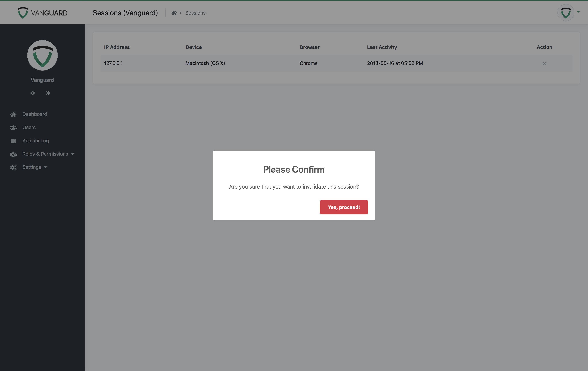Click the Settings gears icon in menu

point(13,167)
